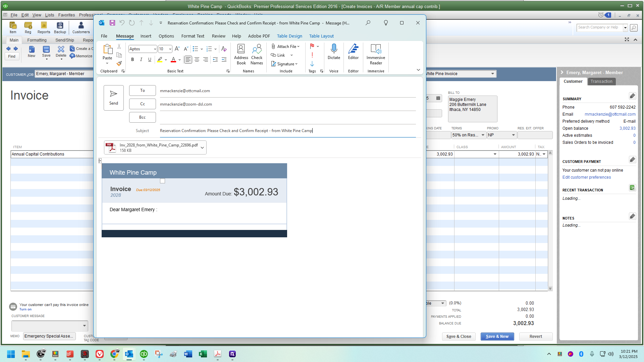The height and width of the screenshot is (362, 644).
Task: Click Save & Close invoice button
Action: [459, 337]
